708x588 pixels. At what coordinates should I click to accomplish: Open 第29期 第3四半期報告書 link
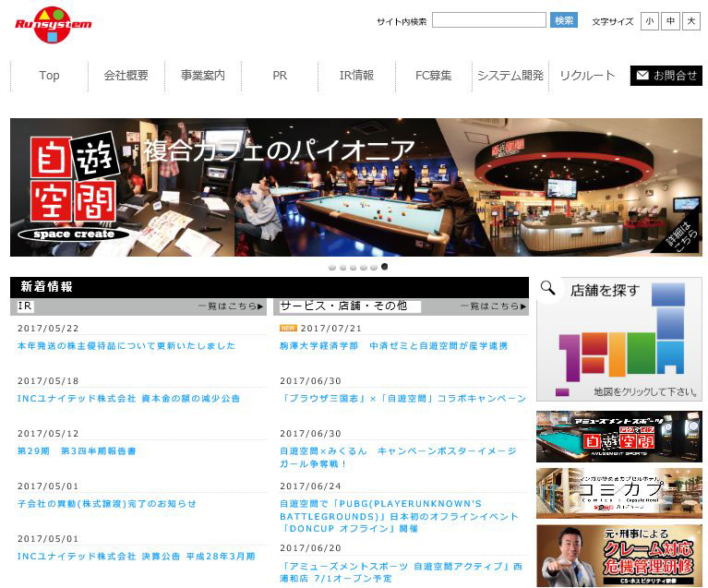[x=77, y=450]
